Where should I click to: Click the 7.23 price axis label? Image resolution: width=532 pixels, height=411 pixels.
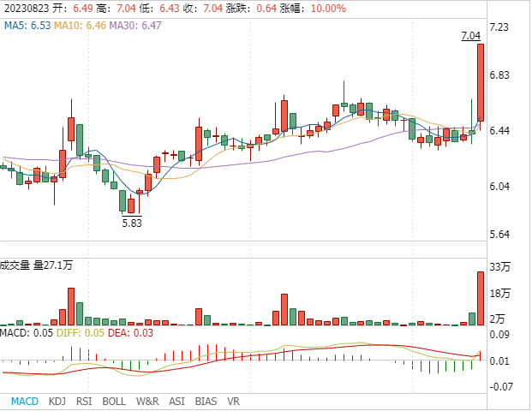pos(499,27)
